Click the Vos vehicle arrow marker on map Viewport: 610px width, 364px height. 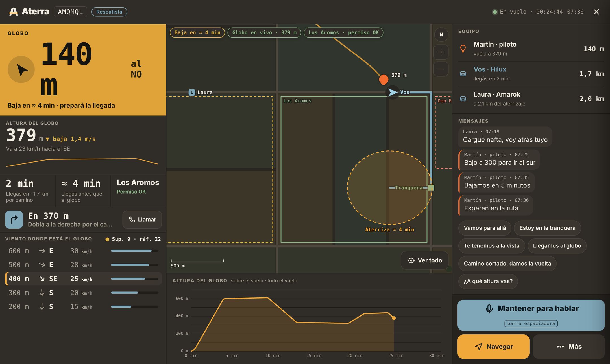[392, 92]
